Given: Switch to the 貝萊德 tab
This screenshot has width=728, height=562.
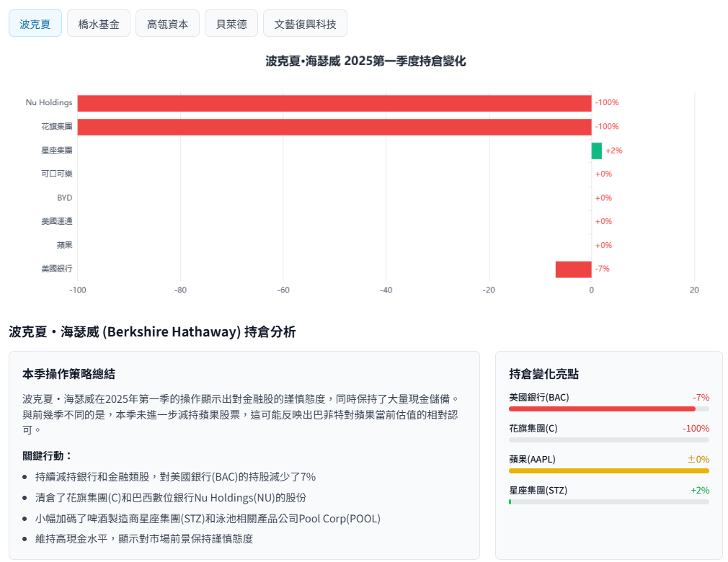Looking at the screenshot, I should pos(231,23).
